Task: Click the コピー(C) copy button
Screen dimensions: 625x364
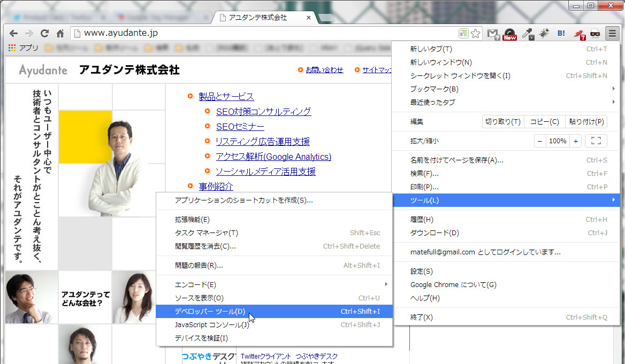Action: tap(545, 121)
